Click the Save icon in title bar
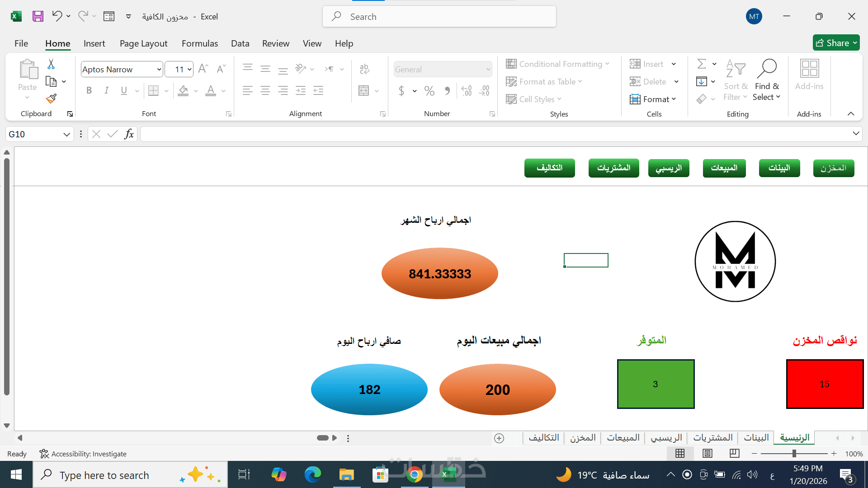Image resolution: width=868 pixels, height=488 pixels. coord(38,17)
